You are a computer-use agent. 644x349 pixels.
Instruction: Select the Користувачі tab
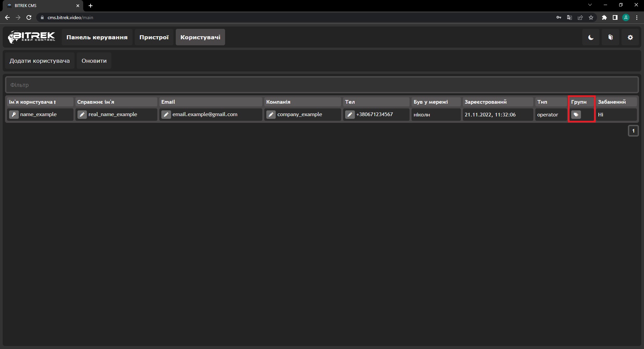click(200, 37)
